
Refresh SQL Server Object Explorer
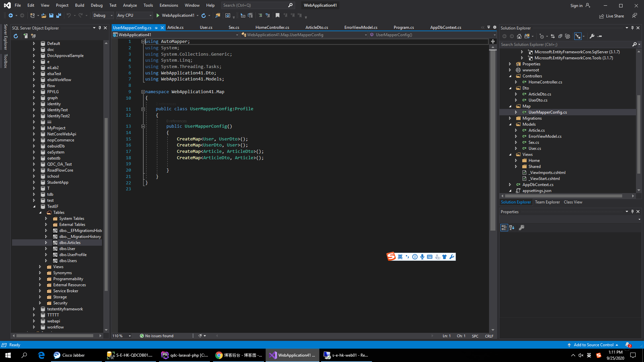(16, 36)
